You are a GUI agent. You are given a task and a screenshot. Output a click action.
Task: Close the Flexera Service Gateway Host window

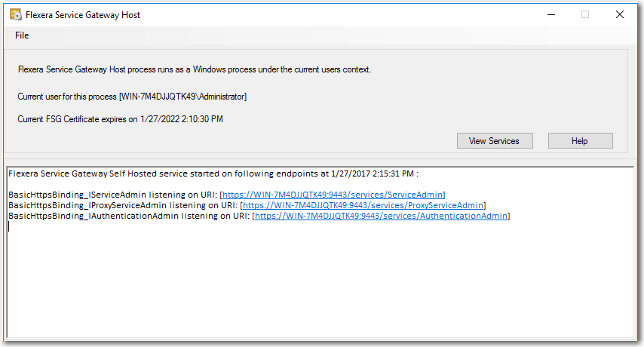(x=619, y=15)
